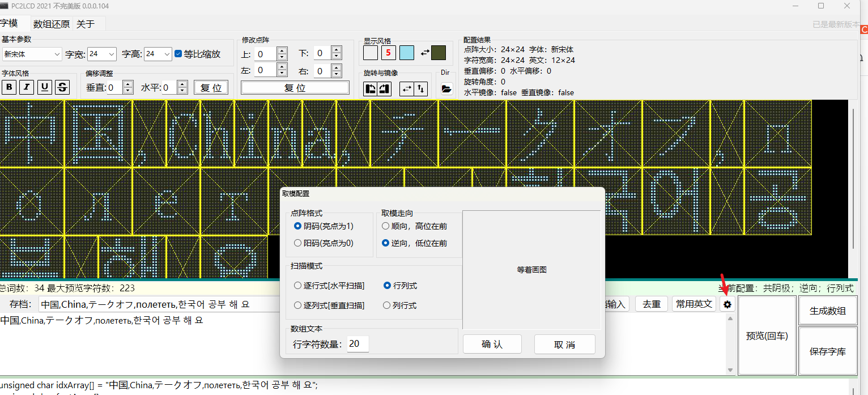
Task: Click the up arrow of the text-area scrollbar
Action: 730,318
